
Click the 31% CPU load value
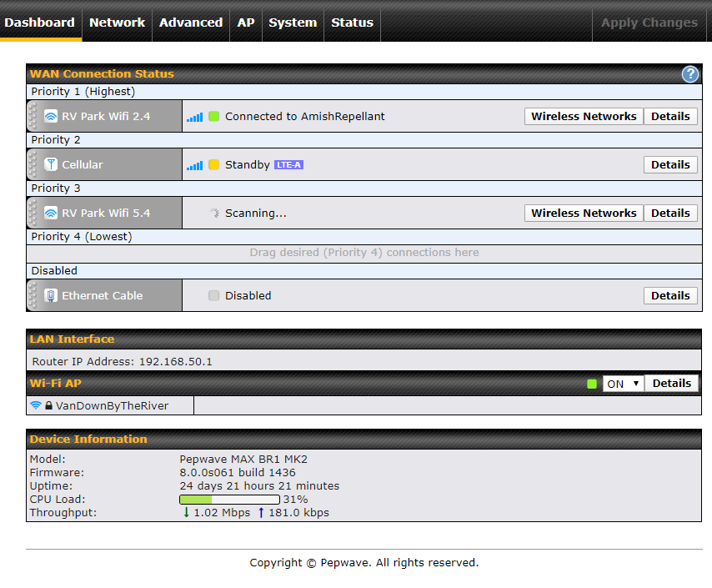click(x=296, y=500)
